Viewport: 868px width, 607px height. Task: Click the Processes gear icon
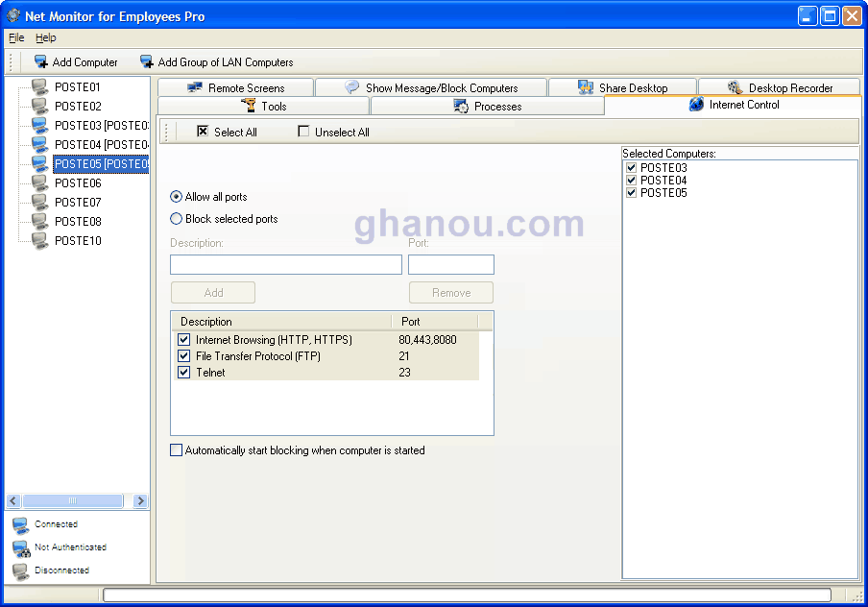(461, 106)
